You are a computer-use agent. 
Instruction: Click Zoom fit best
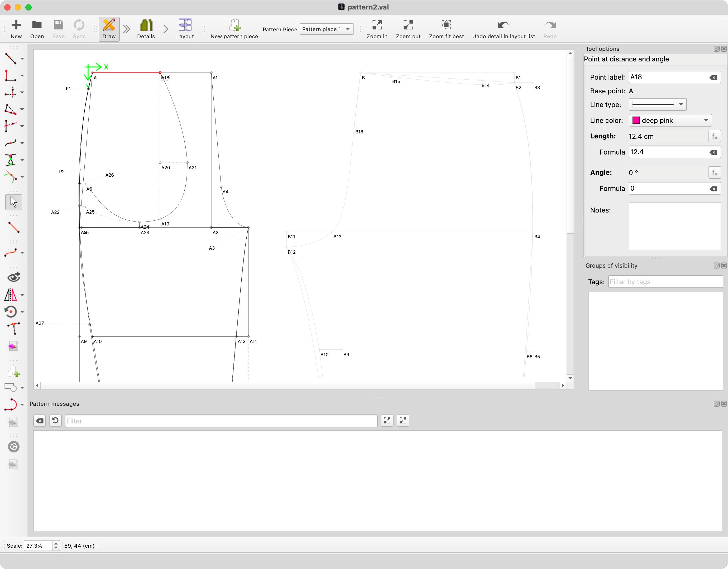(x=446, y=29)
